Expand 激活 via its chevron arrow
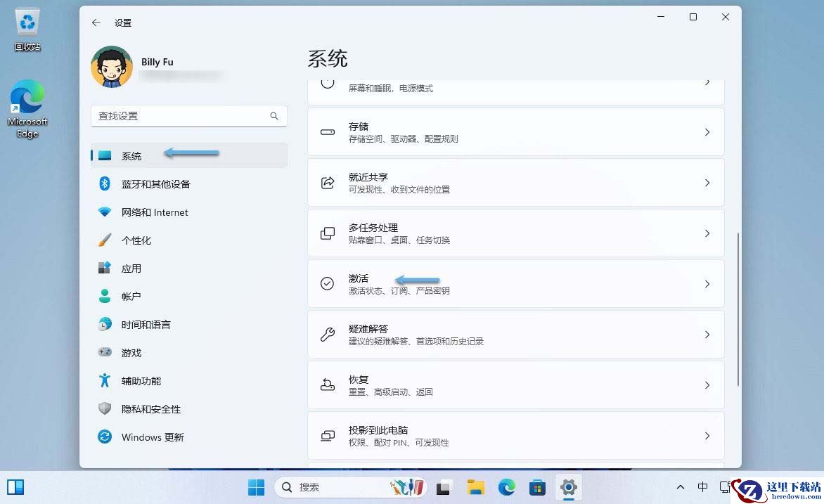Viewport: 824px width, 504px height. tap(707, 284)
